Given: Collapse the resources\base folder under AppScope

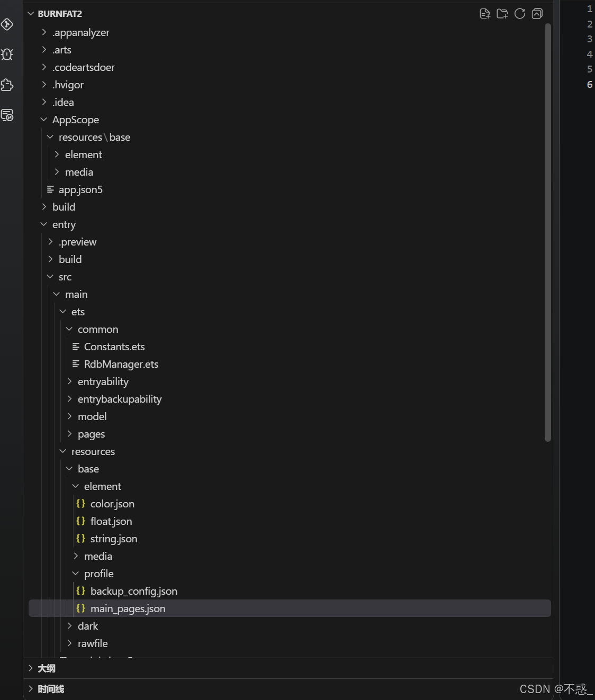Looking at the screenshot, I should [x=50, y=137].
